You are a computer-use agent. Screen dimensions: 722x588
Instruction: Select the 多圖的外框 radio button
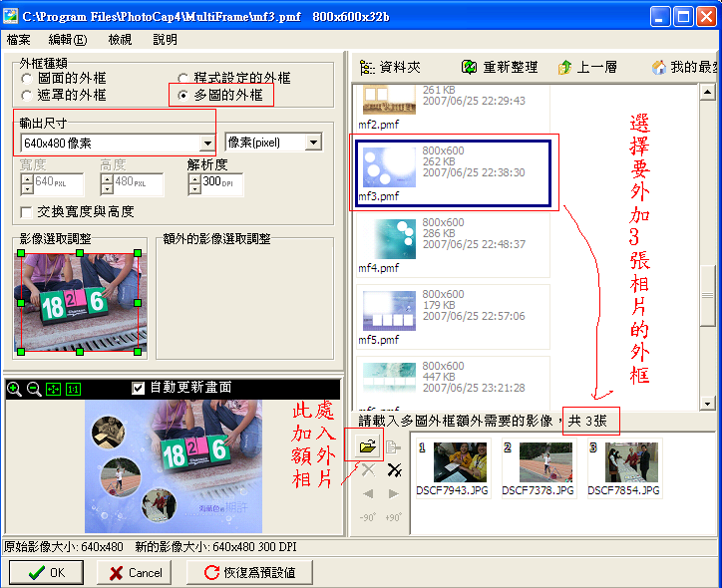(x=182, y=96)
